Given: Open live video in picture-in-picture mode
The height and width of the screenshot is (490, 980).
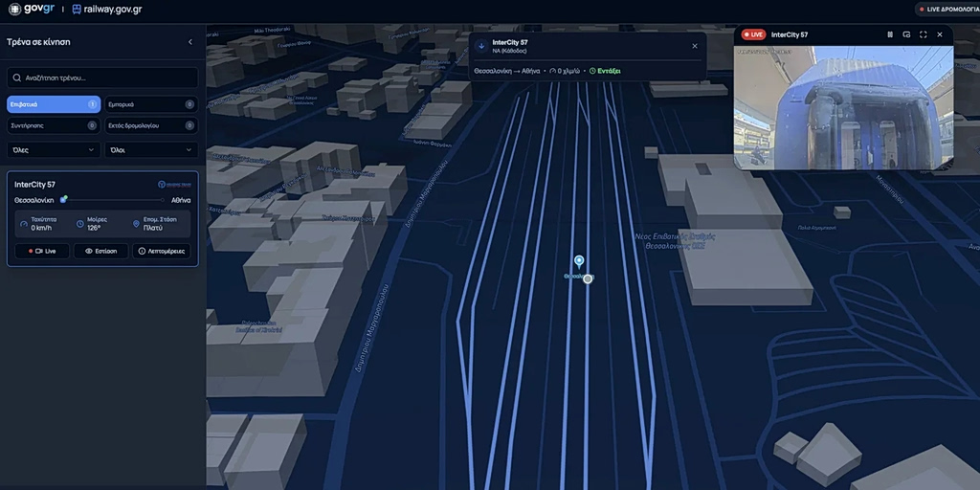Looking at the screenshot, I should coord(906,34).
